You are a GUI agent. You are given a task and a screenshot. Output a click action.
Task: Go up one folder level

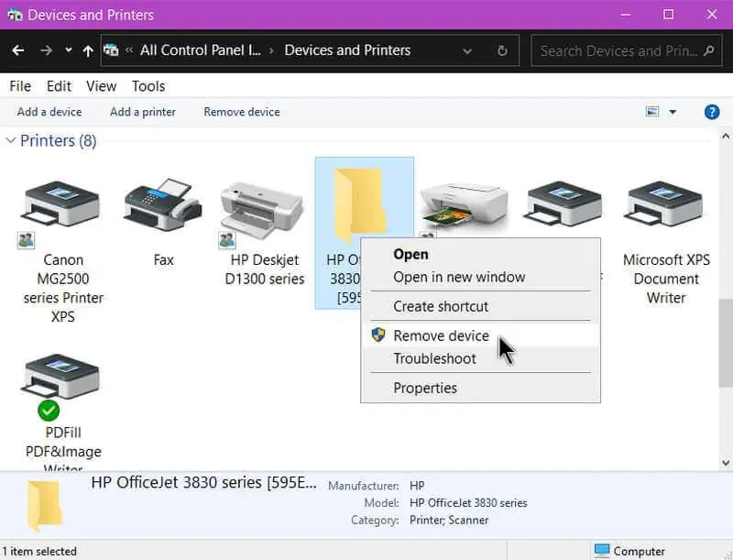point(88,50)
